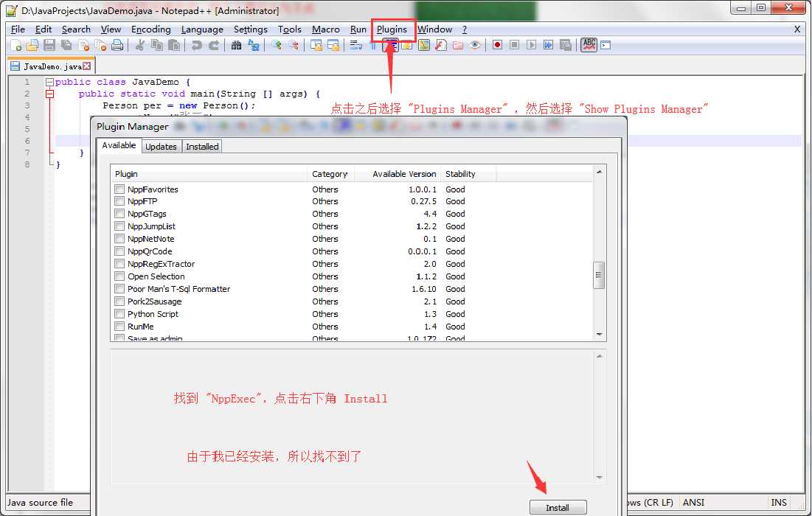Redo the edit via toolbar

point(213,46)
